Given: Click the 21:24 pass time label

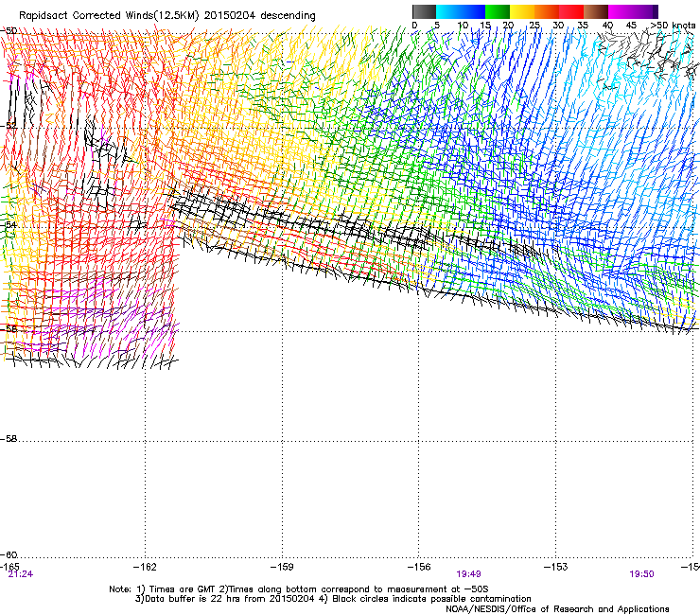Looking at the screenshot, I should click(x=21, y=574).
